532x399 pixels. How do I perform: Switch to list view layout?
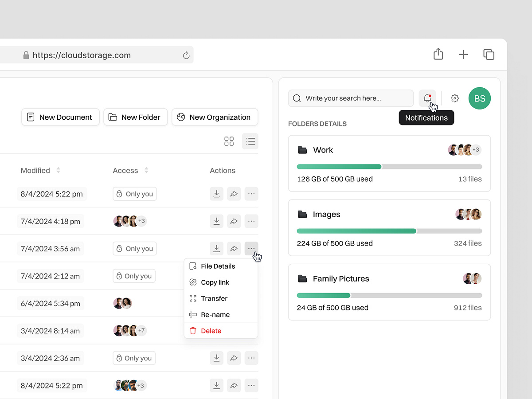tap(250, 141)
